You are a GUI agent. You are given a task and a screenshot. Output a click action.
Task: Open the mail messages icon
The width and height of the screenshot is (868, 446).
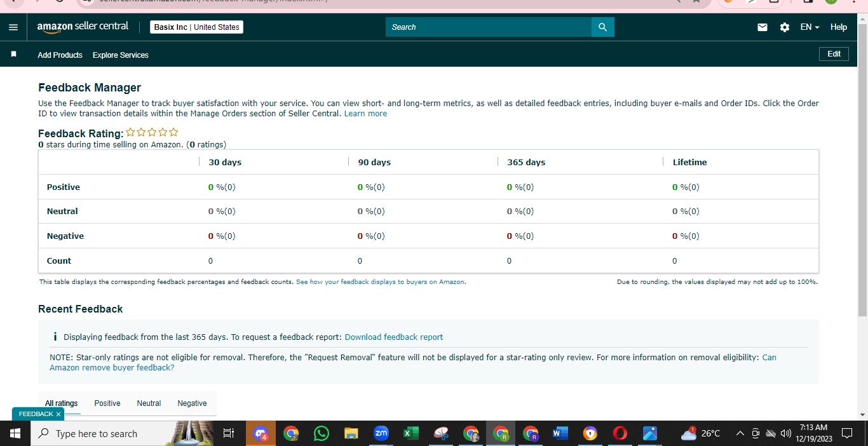763,27
